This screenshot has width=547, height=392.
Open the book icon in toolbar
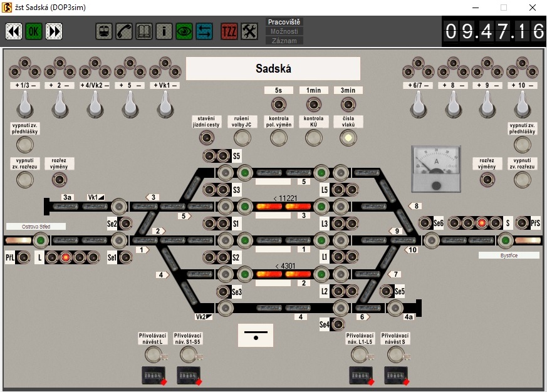(144, 31)
